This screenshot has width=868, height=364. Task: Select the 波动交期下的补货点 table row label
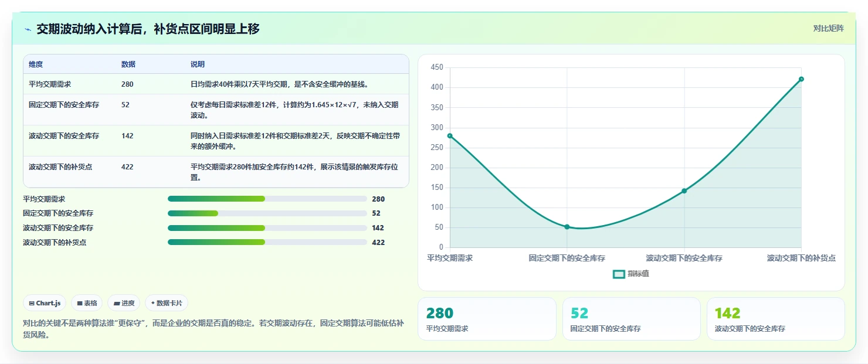tap(60, 166)
